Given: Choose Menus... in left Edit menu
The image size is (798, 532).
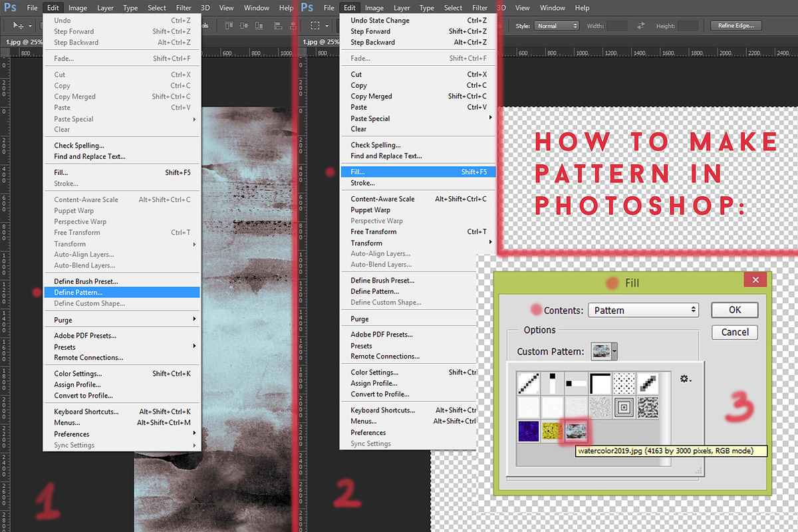Looking at the screenshot, I should 122,422.
